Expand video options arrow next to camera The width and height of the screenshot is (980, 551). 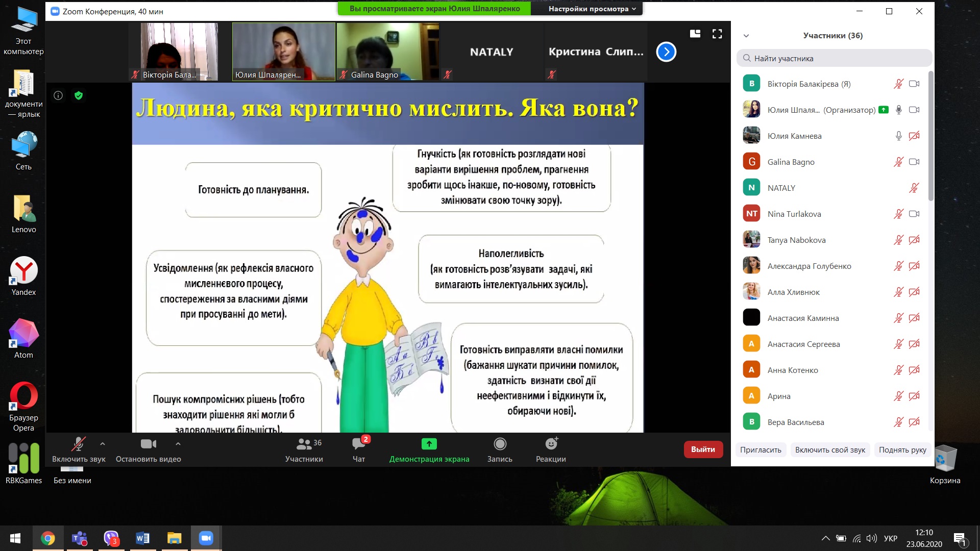click(x=178, y=444)
